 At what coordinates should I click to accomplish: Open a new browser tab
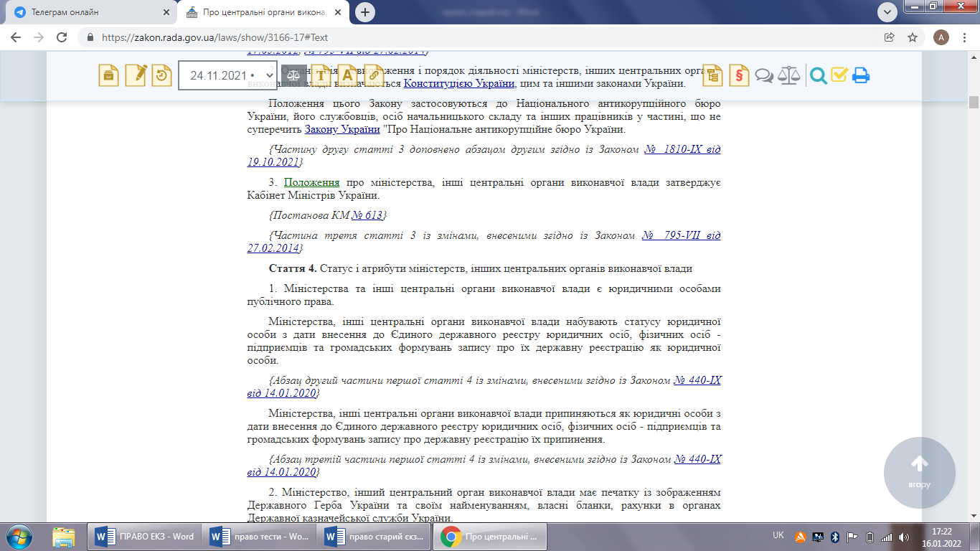[366, 12]
